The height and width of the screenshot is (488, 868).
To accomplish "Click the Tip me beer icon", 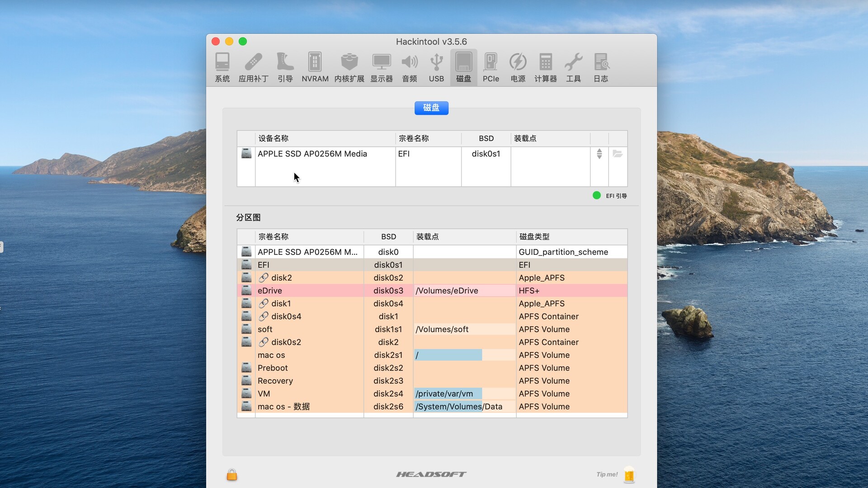I will [x=629, y=475].
